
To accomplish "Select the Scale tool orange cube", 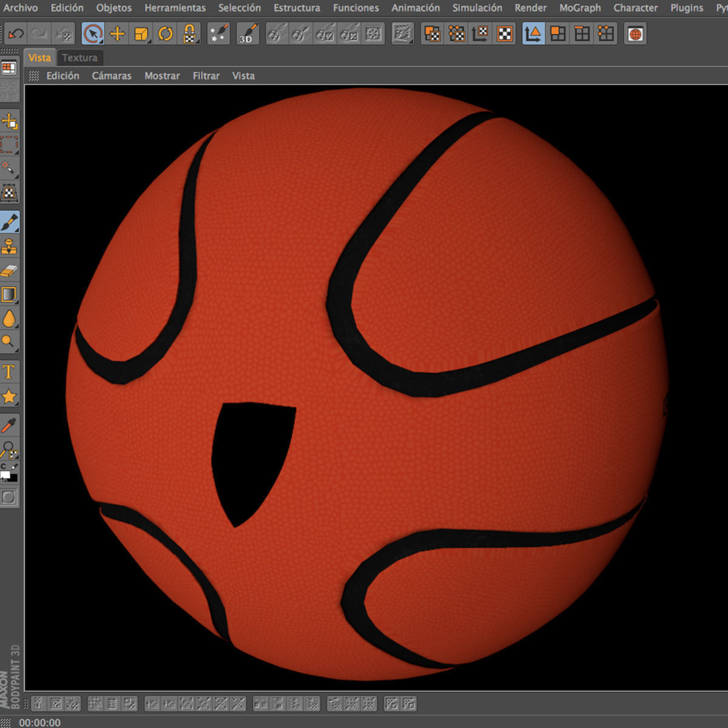I will click(x=141, y=34).
